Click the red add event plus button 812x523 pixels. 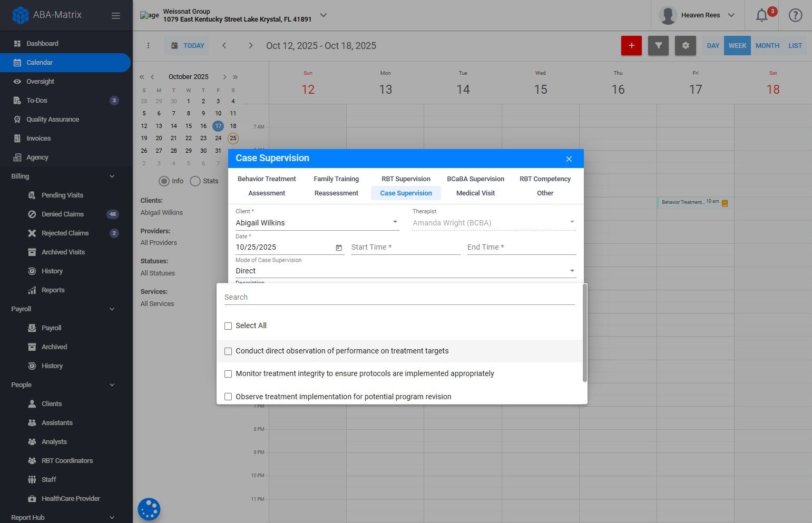[631, 46]
